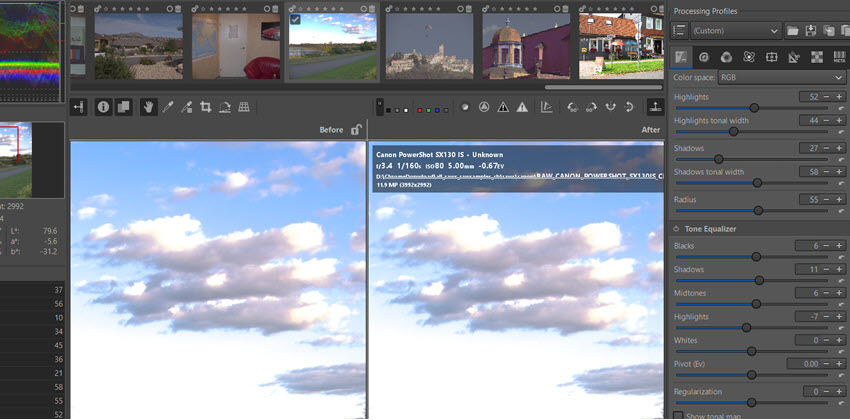
Task: Trash the purple building thumbnail image
Action: 565,8
